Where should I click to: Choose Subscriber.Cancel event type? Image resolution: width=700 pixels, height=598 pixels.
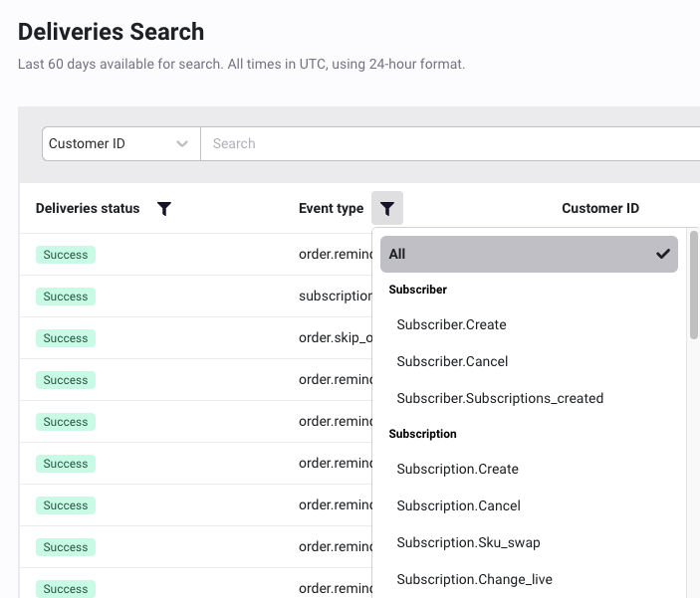(452, 361)
